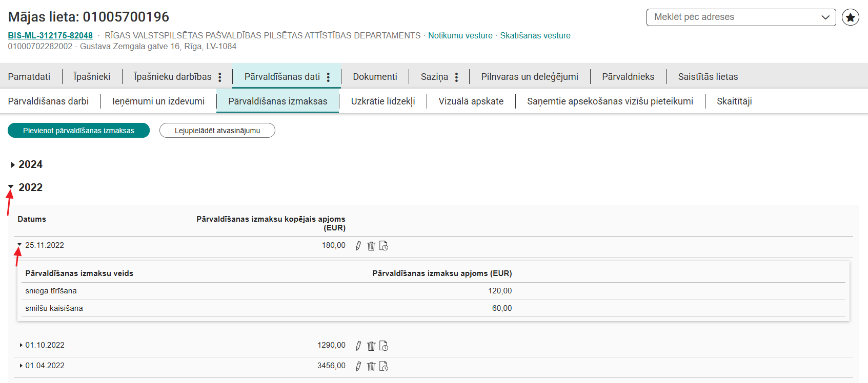The width and height of the screenshot is (868, 383).
Task: Open history document icon for 01.10.2022
Action: coord(383,346)
